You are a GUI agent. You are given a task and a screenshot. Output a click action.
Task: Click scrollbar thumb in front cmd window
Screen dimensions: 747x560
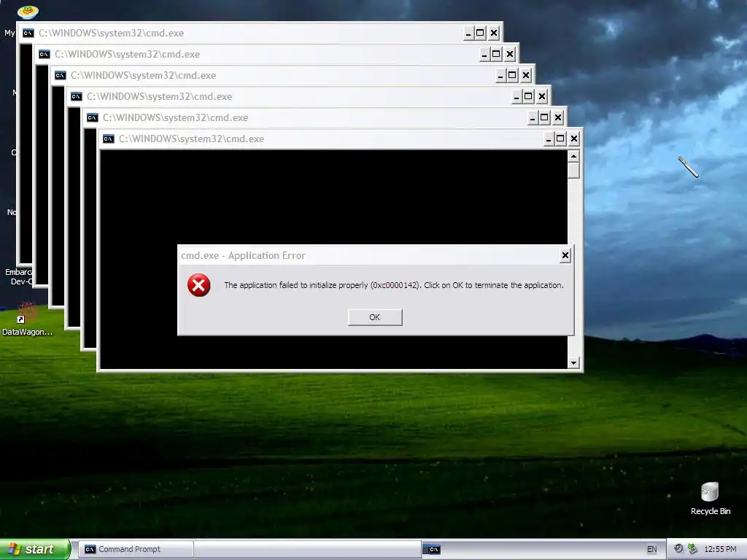coord(573,170)
